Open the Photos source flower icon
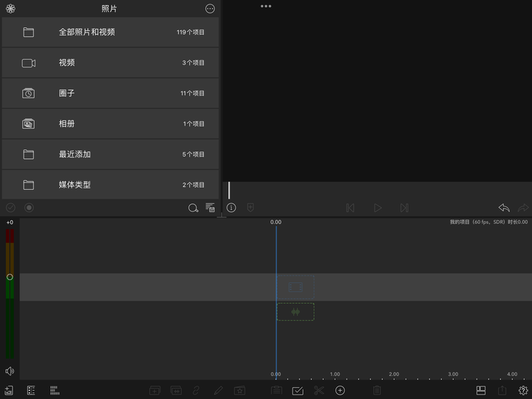 [x=10, y=8]
